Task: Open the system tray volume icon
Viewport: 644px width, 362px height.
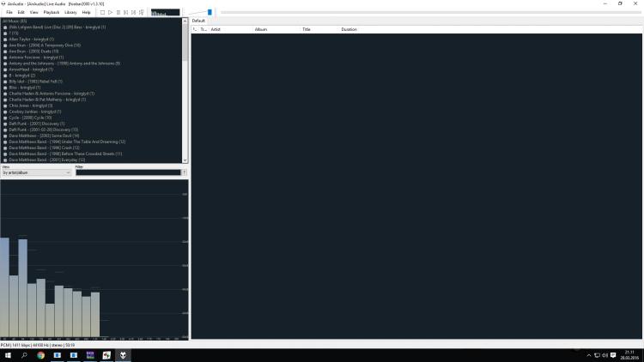Action: (x=605, y=355)
